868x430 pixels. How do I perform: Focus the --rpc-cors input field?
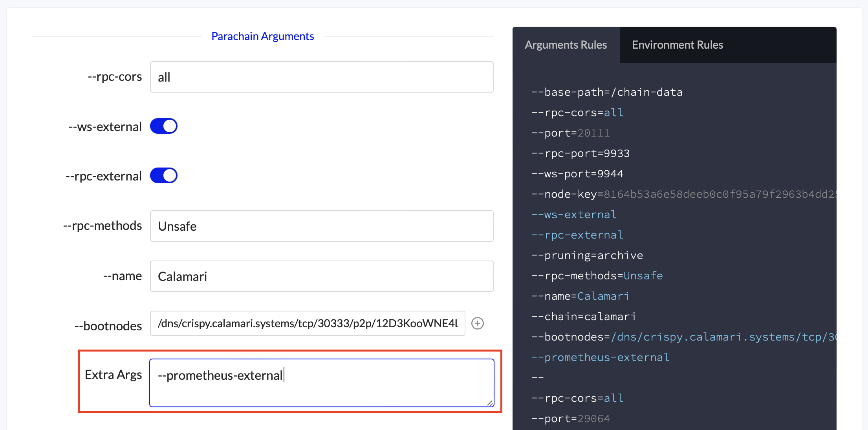click(321, 77)
